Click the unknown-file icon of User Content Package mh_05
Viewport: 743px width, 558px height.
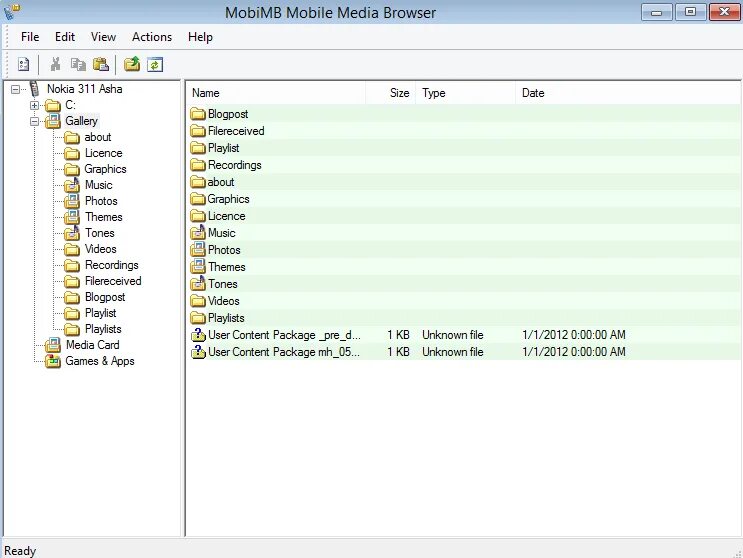tap(198, 352)
